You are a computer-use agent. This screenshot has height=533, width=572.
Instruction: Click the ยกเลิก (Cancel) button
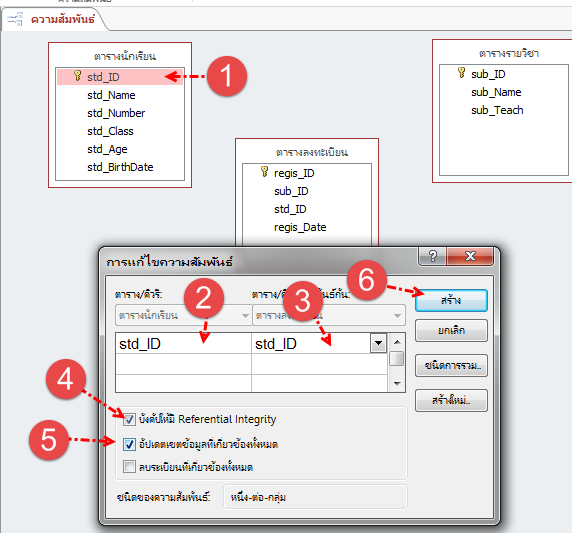[x=451, y=331]
